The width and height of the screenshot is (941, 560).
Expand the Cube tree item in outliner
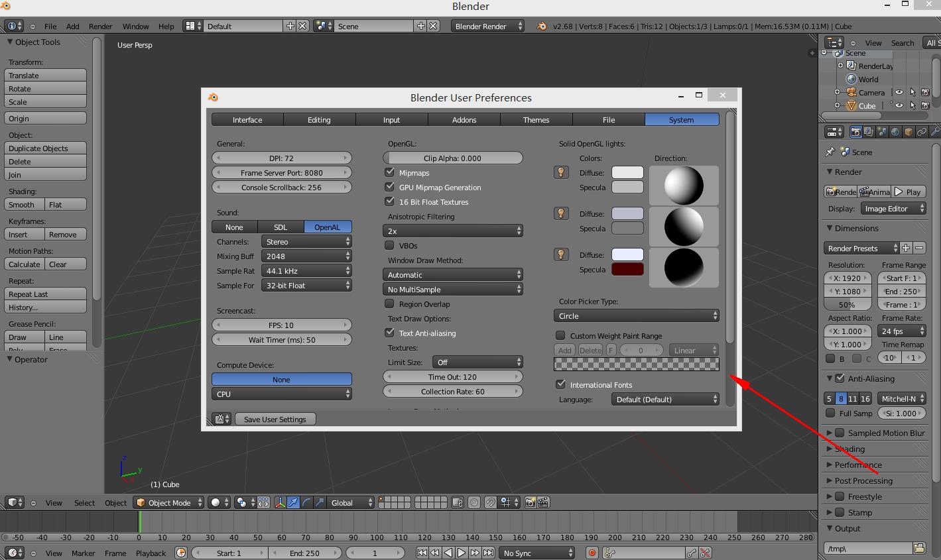837,105
